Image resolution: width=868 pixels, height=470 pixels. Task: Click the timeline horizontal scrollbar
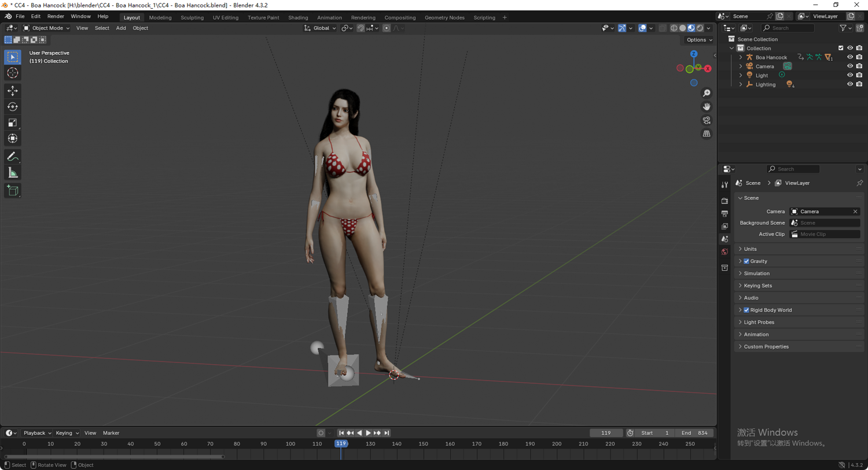coord(114,457)
